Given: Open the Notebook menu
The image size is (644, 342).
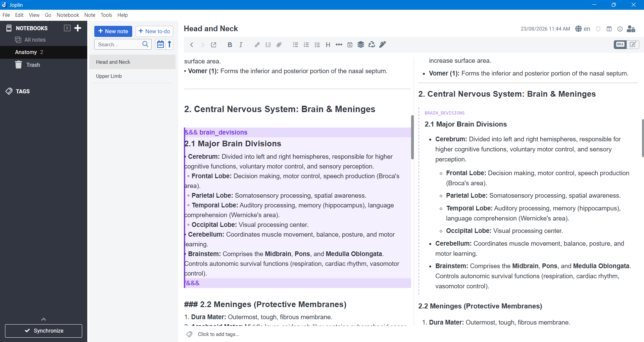Looking at the screenshot, I should (68, 15).
